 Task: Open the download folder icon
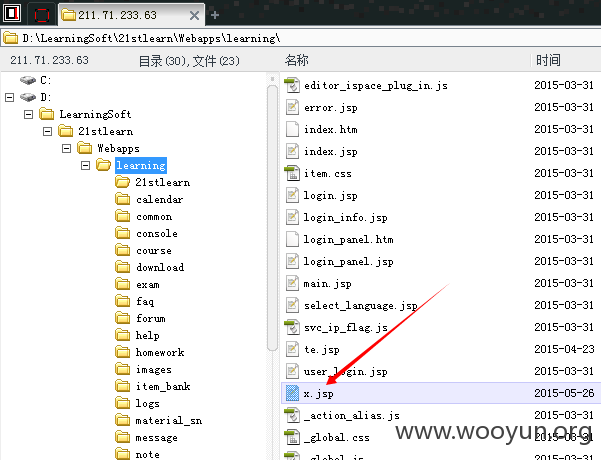point(123,267)
